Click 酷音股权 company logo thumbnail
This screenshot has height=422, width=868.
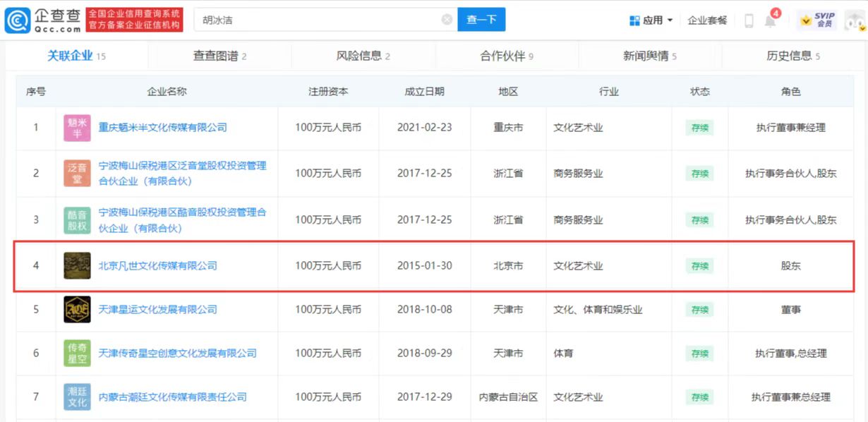coord(77,220)
